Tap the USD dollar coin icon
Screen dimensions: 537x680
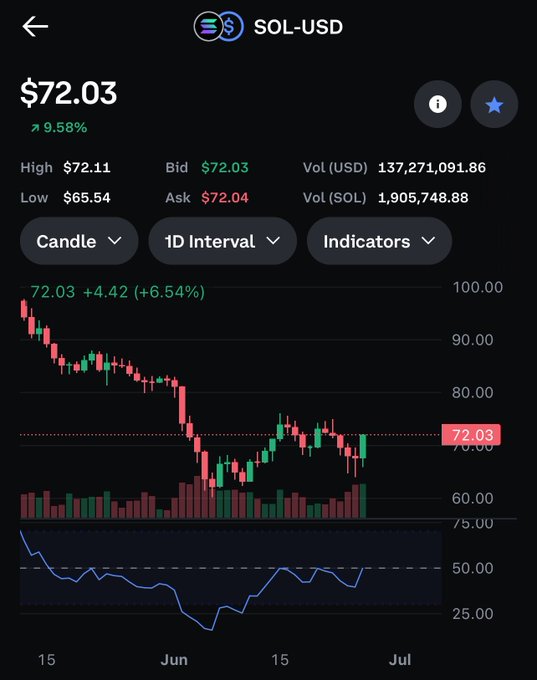pos(231,26)
